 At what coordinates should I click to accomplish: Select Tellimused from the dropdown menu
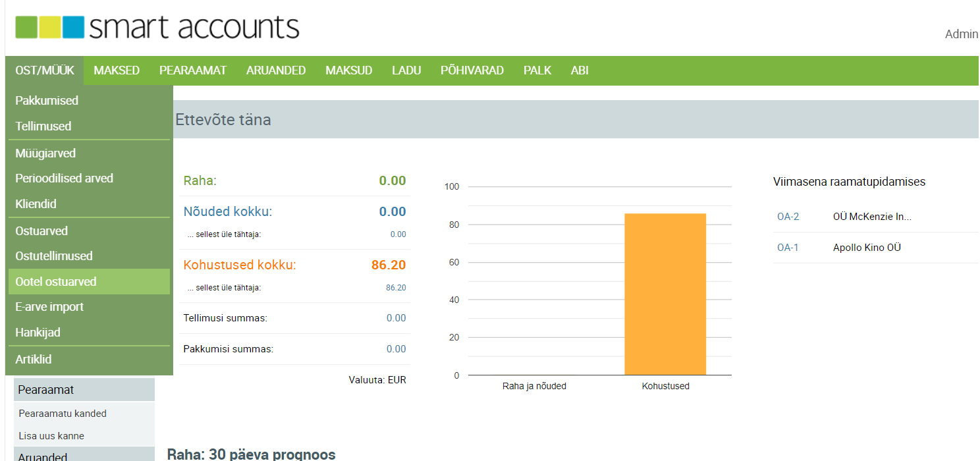(x=89, y=126)
